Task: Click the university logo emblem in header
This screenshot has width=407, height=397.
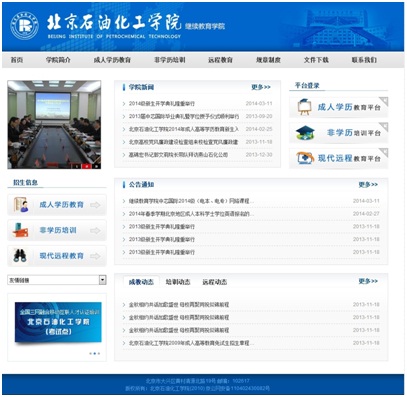Action: (x=24, y=26)
